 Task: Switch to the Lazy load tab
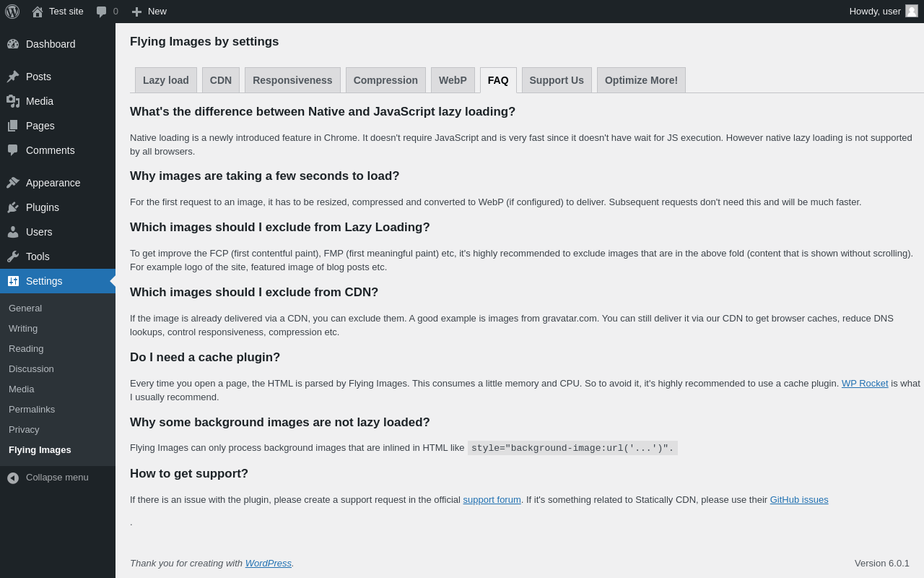click(166, 80)
